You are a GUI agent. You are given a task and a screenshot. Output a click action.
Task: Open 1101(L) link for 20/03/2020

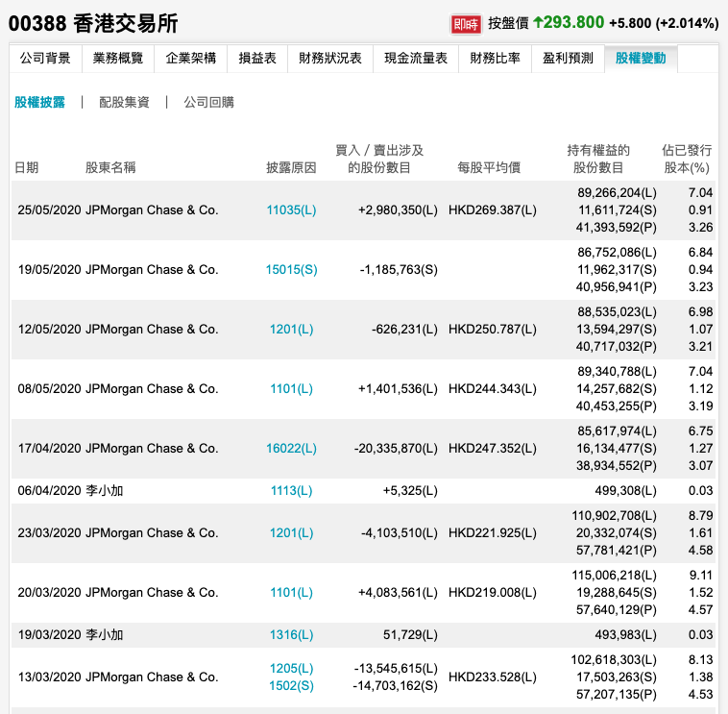coord(291,592)
